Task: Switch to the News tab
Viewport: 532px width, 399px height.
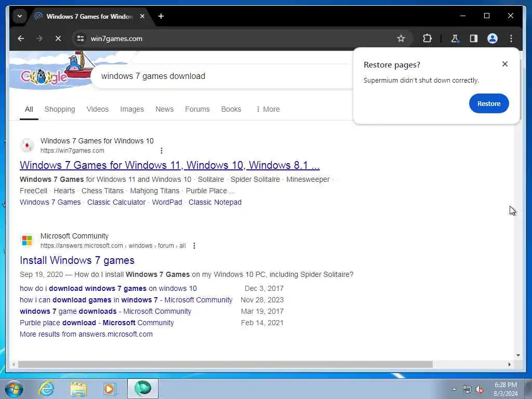Action: [x=165, y=109]
